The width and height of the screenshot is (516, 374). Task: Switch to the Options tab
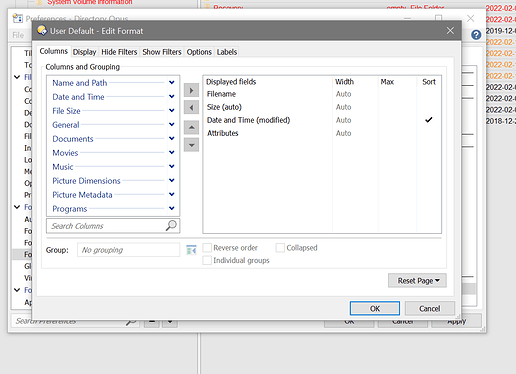pos(199,52)
